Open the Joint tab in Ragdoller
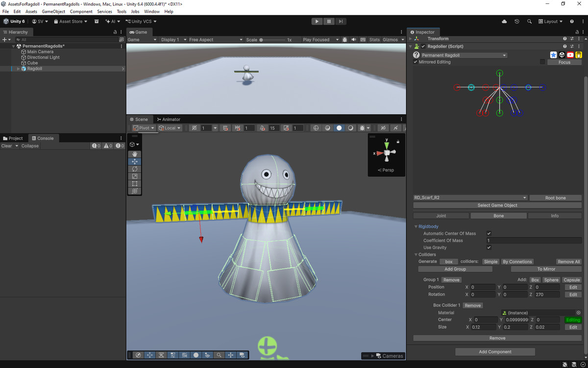The height and width of the screenshot is (368, 588). click(x=441, y=216)
